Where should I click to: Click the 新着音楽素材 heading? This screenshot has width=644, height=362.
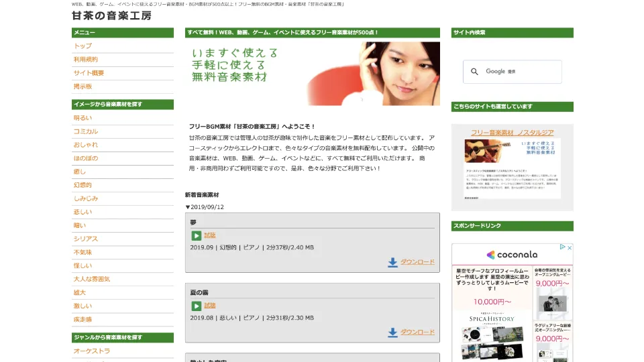coord(202,195)
